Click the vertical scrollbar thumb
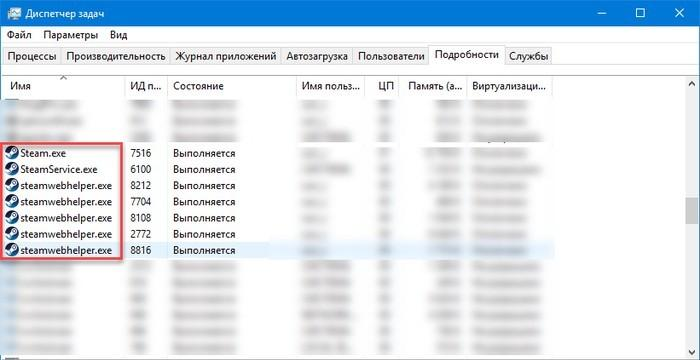 (692, 211)
